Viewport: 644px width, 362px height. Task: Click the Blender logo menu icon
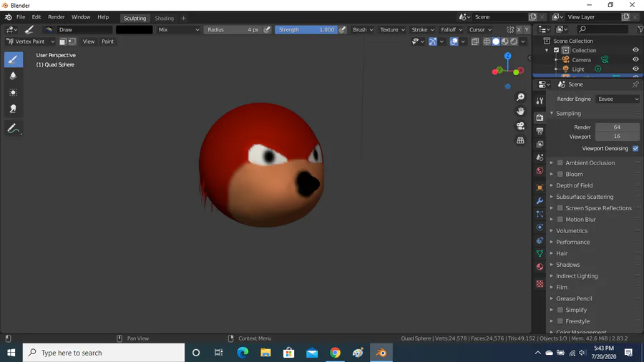coord(8,17)
